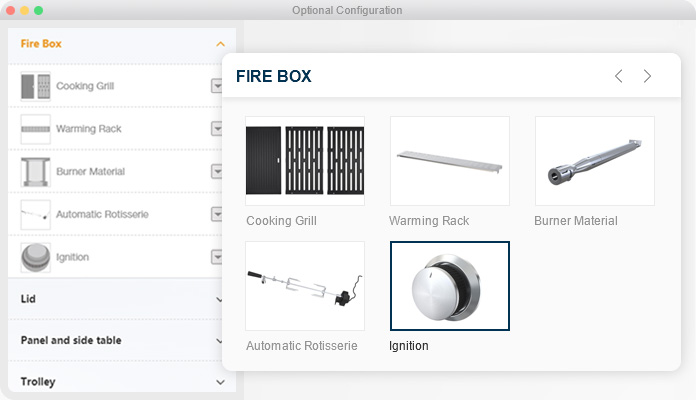Screen dimensions: 696x400
Task: Select the Cooking Grill thumbnail image
Action: click(x=305, y=160)
